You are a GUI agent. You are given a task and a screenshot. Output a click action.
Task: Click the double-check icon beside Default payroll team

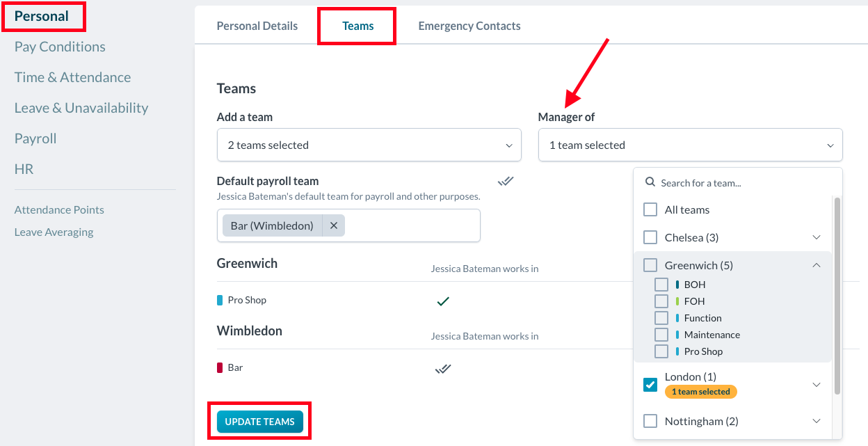506,182
